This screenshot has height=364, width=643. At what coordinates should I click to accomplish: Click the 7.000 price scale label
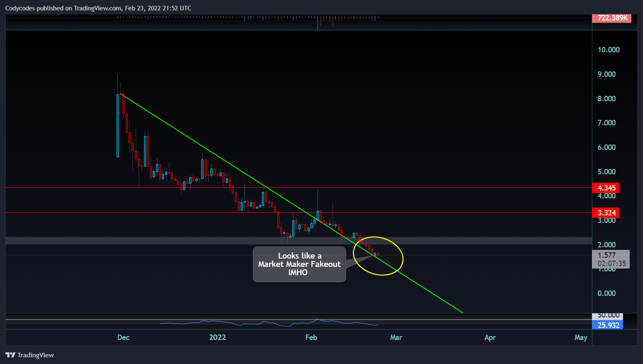click(607, 123)
